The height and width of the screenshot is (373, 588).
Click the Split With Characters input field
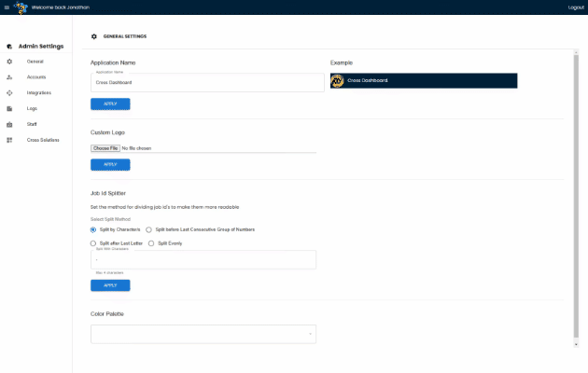(x=203, y=259)
